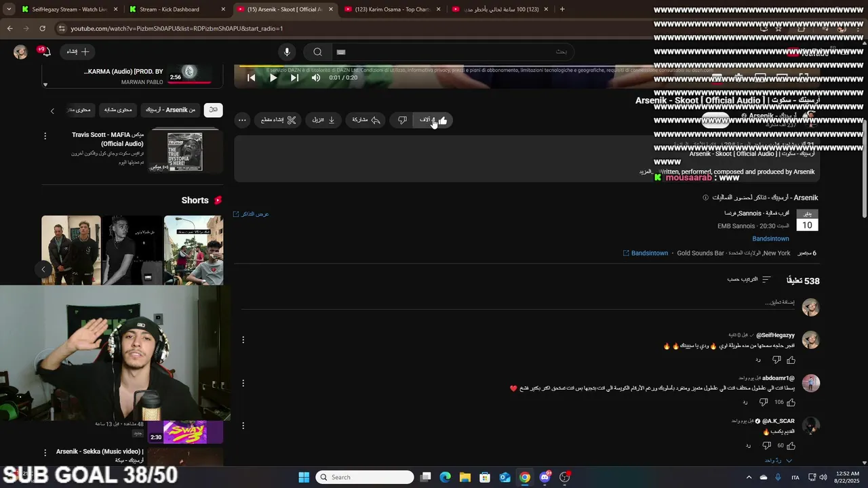Mute the video player volume
The image size is (868, 488).
pyautogui.click(x=316, y=78)
